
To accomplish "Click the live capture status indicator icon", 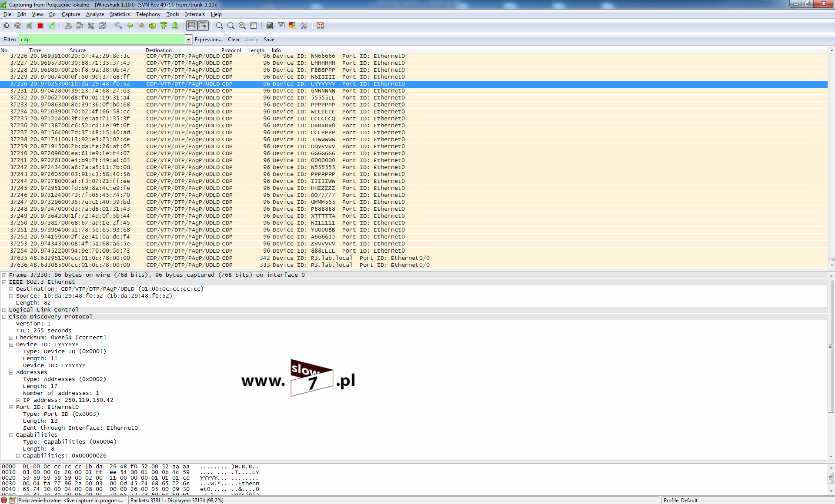I will 4,500.
